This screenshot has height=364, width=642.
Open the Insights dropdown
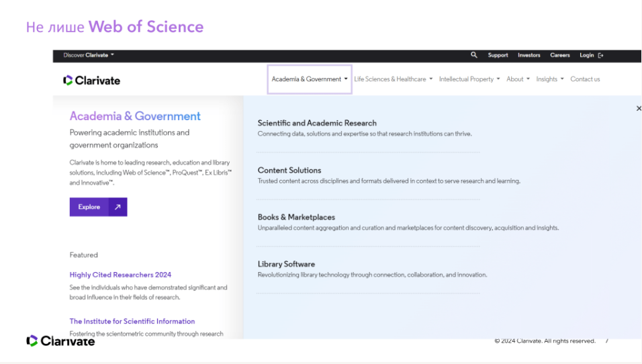coord(549,79)
